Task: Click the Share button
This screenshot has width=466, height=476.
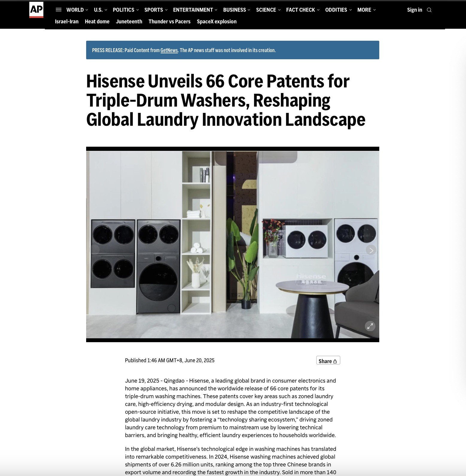Action: [x=328, y=360]
